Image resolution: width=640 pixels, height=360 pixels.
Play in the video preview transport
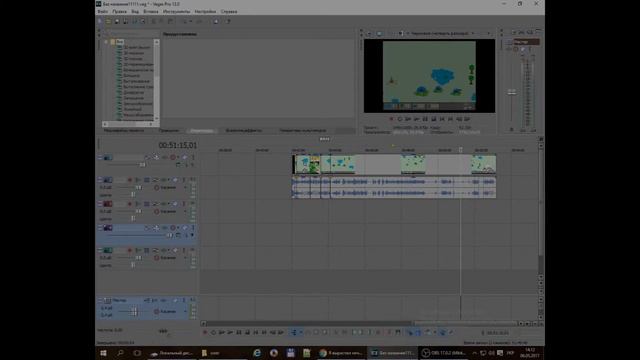pyautogui.click(x=416, y=119)
